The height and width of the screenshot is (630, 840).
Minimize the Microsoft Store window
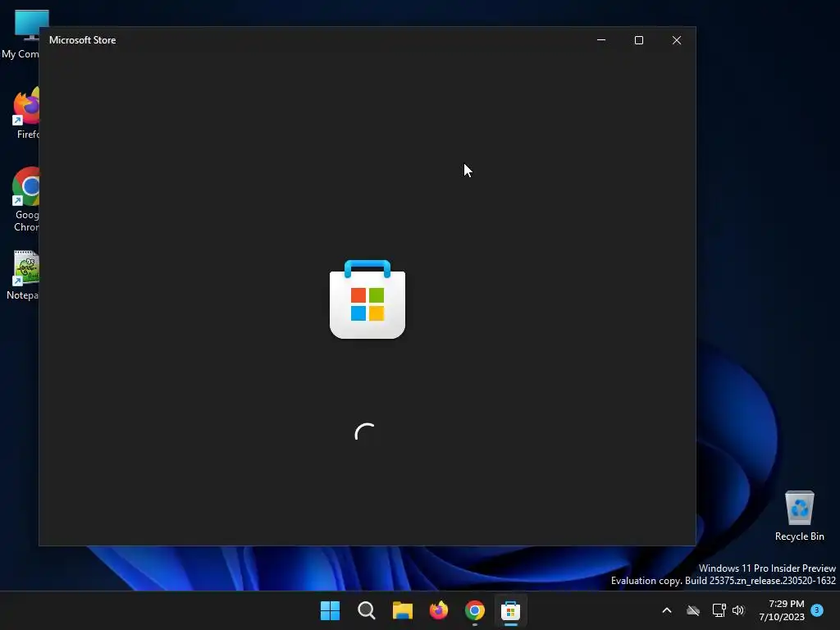tap(601, 40)
